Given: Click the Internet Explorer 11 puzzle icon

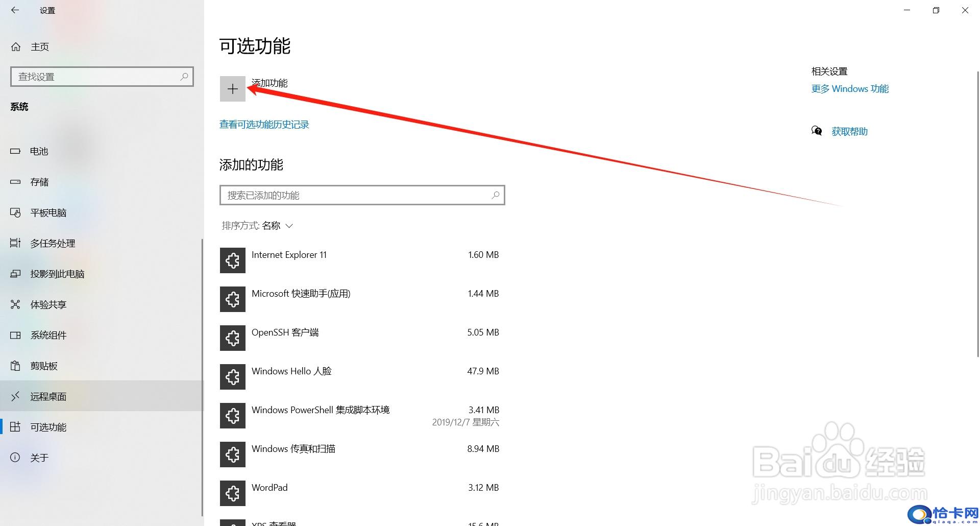Looking at the screenshot, I should [233, 260].
